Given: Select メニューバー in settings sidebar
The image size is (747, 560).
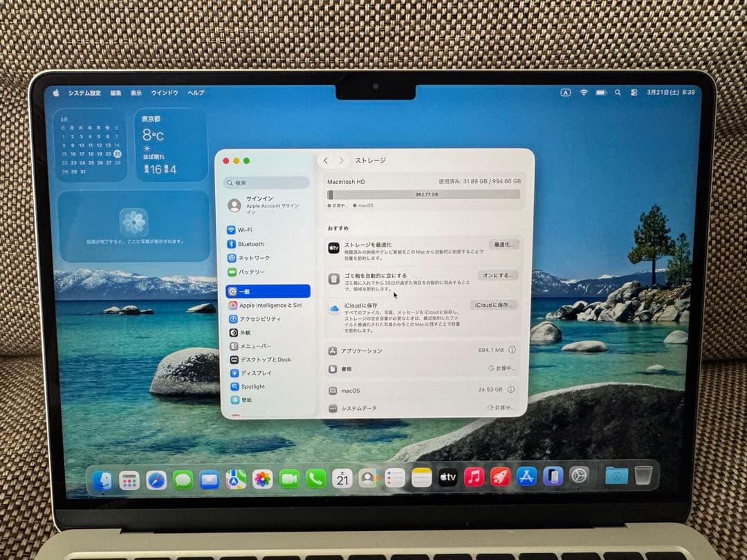Looking at the screenshot, I should click(270, 346).
